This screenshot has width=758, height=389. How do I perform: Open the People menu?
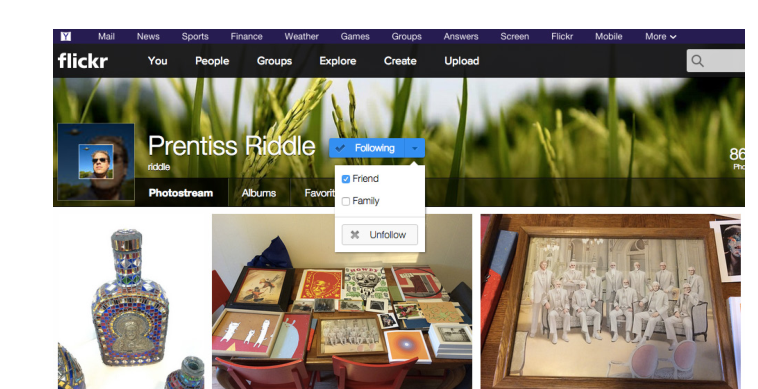(x=212, y=61)
